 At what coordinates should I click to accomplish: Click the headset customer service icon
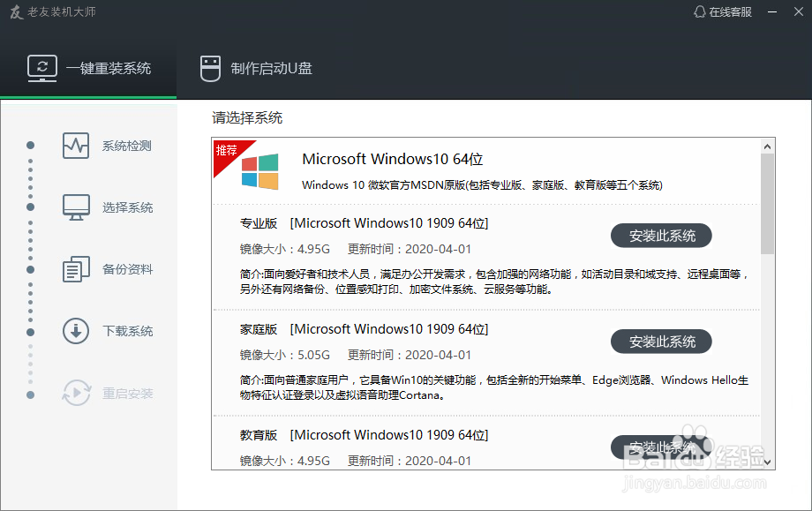click(x=700, y=11)
